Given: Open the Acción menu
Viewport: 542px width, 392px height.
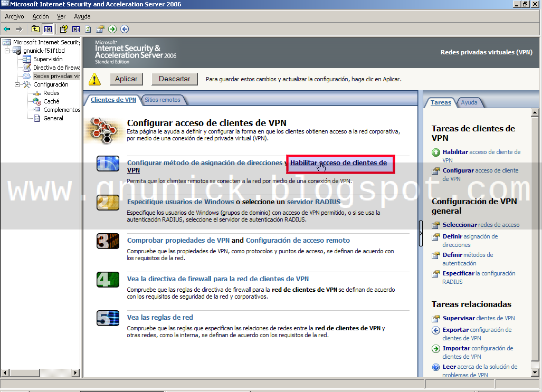Looking at the screenshot, I should tap(41, 16).
